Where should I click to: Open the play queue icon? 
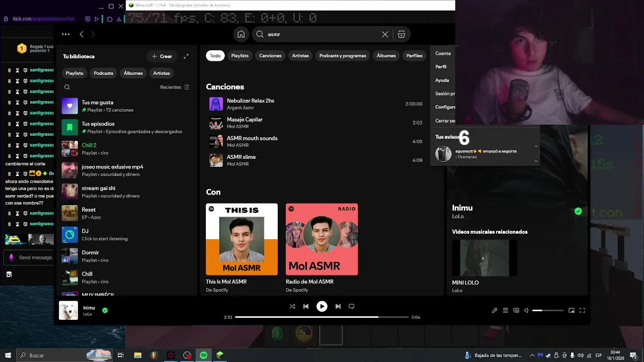pyautogui.click(x=506, y=311)
